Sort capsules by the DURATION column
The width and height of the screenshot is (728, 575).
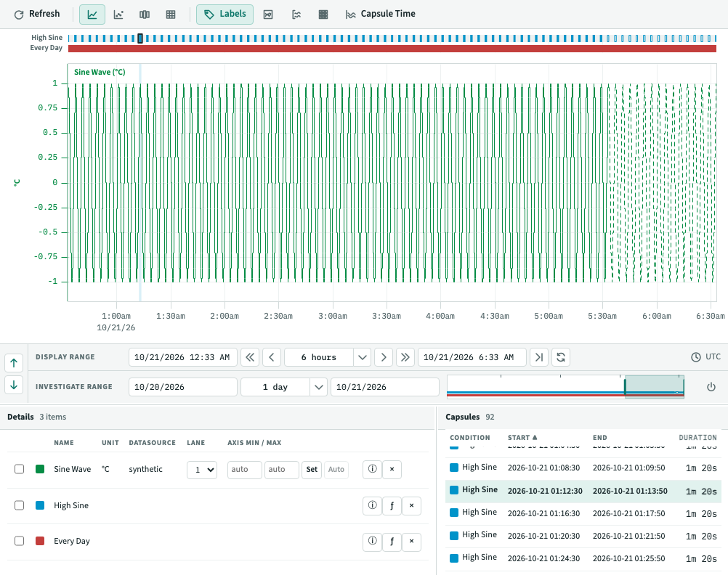pyautogui.click(x=697, y=438)
